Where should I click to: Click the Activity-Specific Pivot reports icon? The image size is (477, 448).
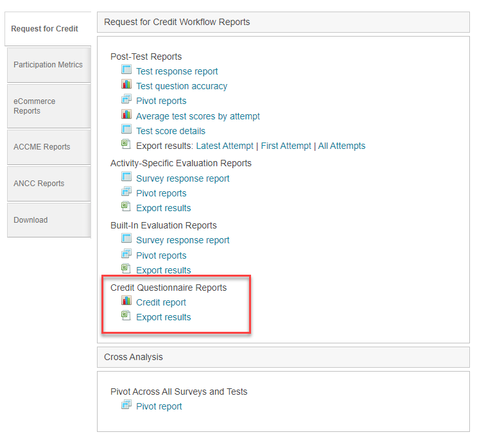(126, 191)
